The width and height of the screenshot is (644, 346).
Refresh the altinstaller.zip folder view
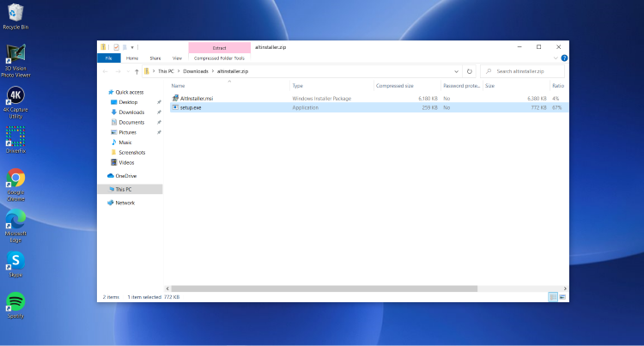point(470,71)
